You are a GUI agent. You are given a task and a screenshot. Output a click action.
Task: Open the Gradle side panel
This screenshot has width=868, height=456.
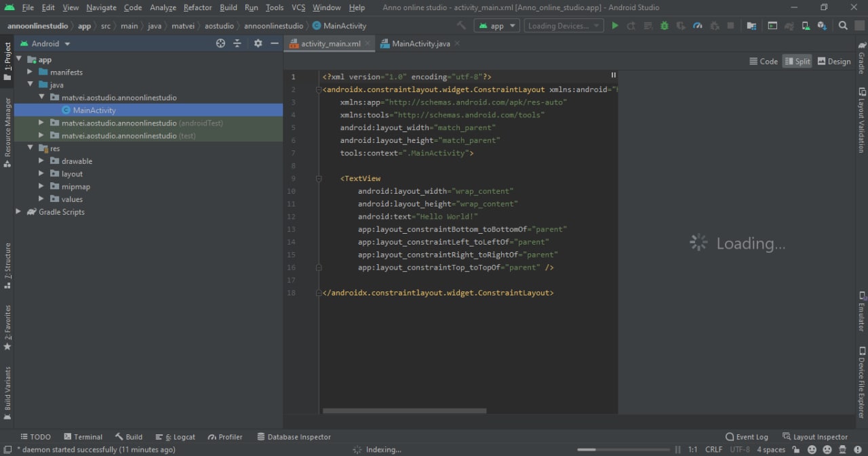[x=862, y=58]
